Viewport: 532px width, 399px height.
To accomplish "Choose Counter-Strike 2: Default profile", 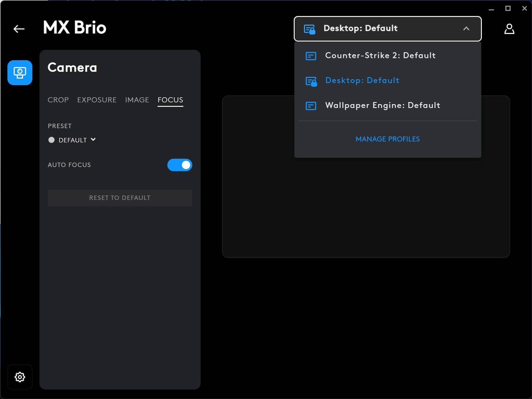I will click(388, 55).
